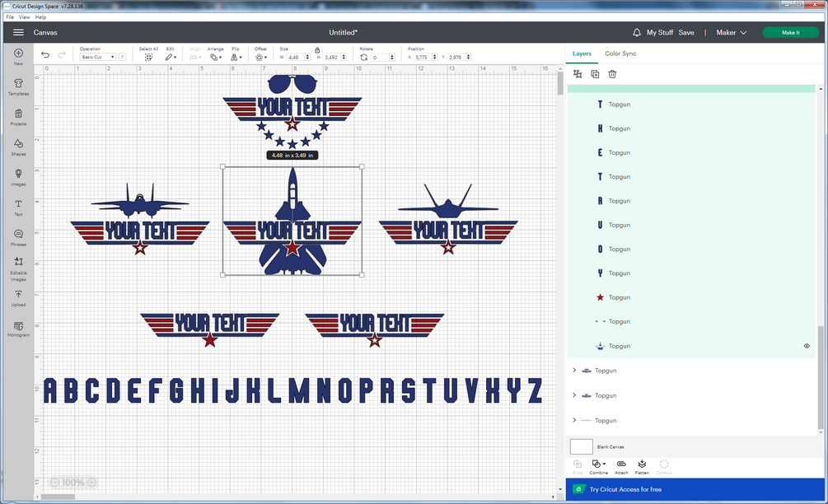
Task: Click the Select All icon
Action: coord(149,57)
